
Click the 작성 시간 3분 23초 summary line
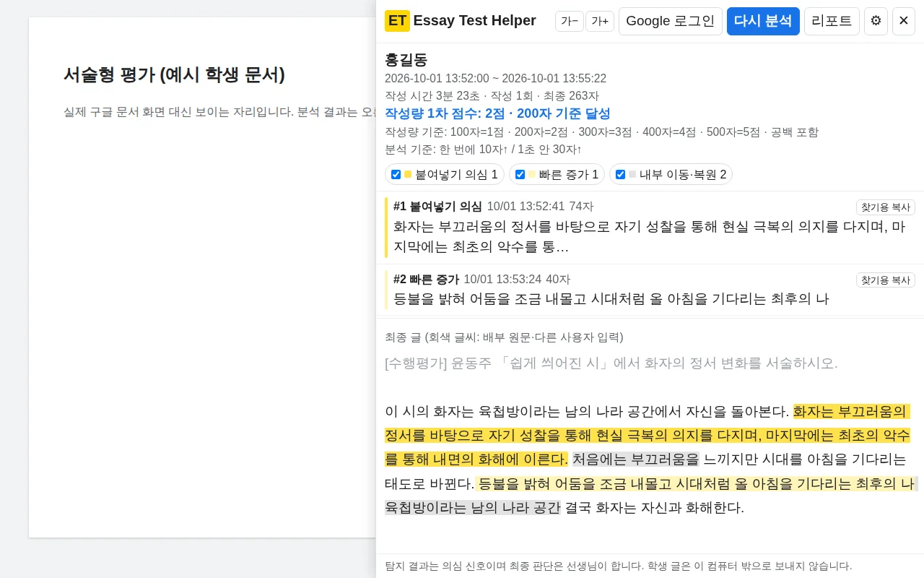[492, 96]
